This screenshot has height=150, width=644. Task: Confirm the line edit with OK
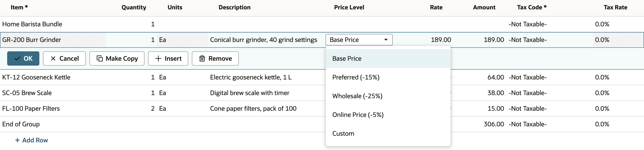click(x=23, y=58)
